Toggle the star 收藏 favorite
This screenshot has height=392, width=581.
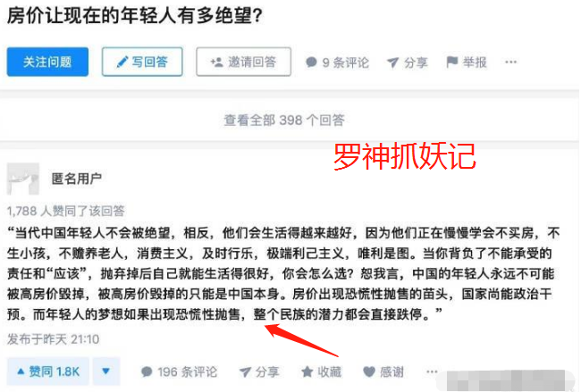coord(307,371)
